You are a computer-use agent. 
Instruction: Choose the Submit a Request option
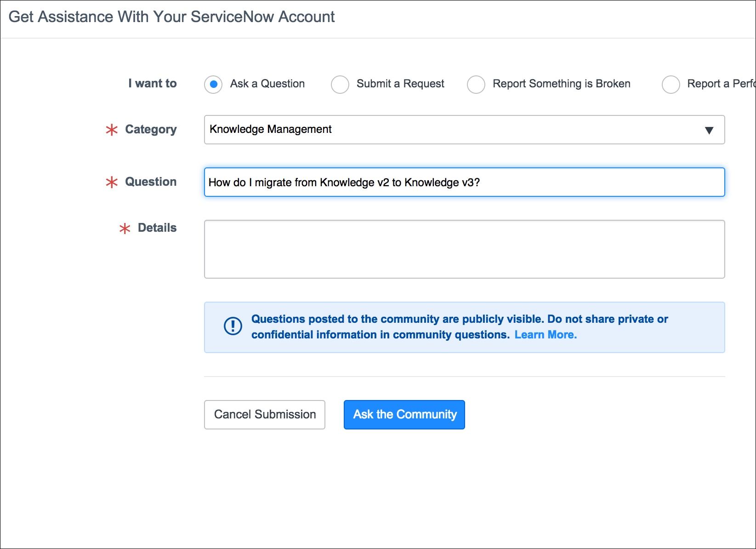coord(340,84)
